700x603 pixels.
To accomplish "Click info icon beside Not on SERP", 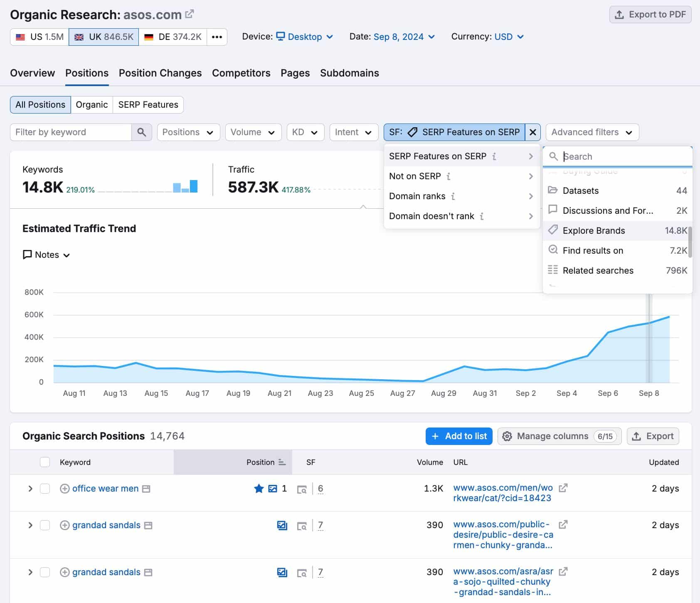I will (x=449, y=176).
